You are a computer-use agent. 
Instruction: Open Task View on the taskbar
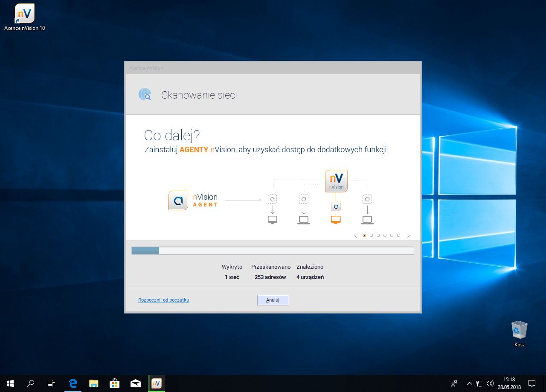point(51,383)
